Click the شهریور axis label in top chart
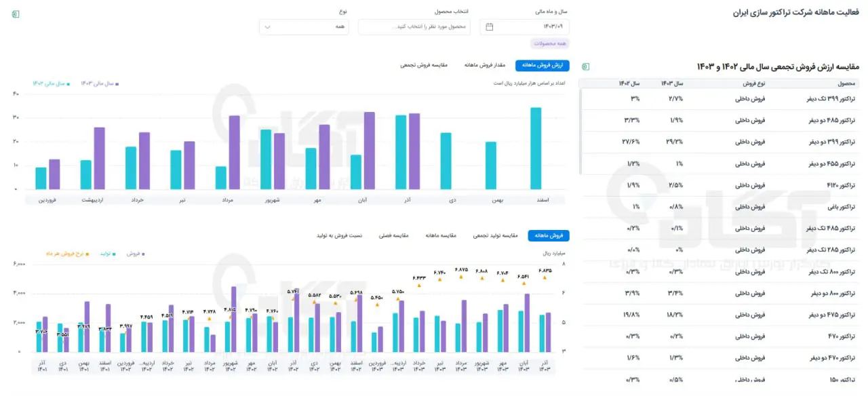The width and height of the screenshot is (868, 407). click(x=272, y=199)
